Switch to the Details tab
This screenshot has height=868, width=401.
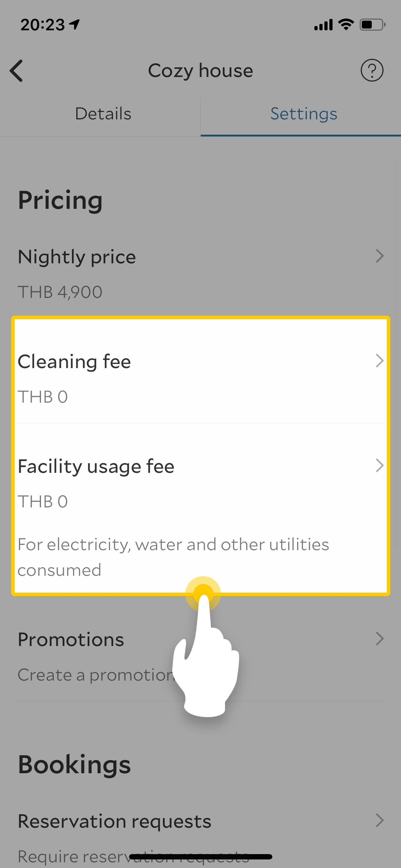tap(103, 114)
